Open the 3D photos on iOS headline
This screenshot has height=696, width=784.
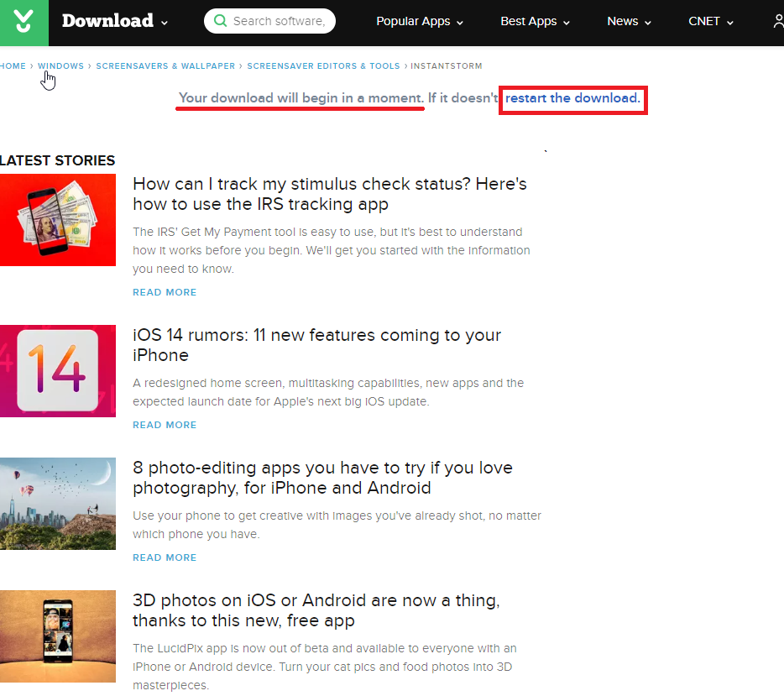pyautogui.click(x=316, y=610)
